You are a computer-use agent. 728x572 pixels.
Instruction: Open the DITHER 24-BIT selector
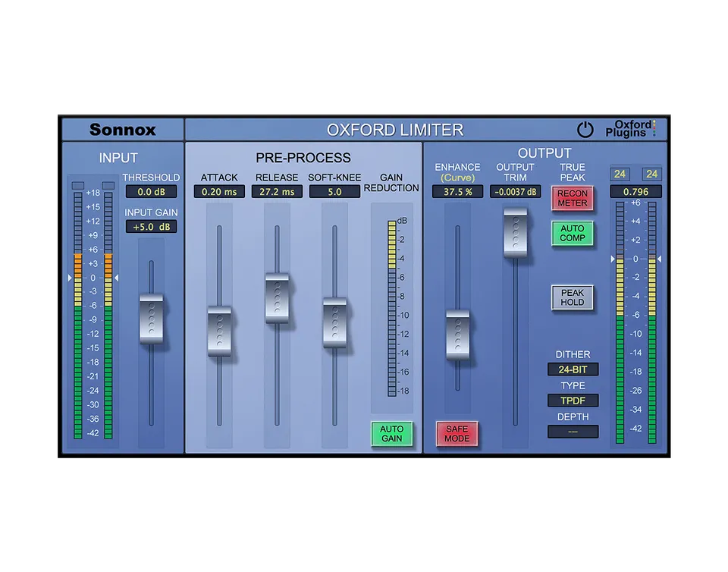[x=573, y=369]
